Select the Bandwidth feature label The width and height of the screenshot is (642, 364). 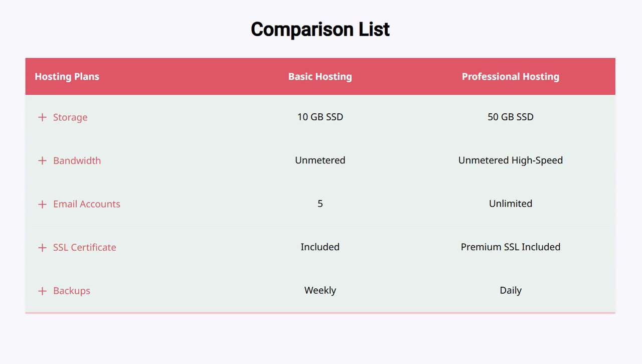click(77, 160)
